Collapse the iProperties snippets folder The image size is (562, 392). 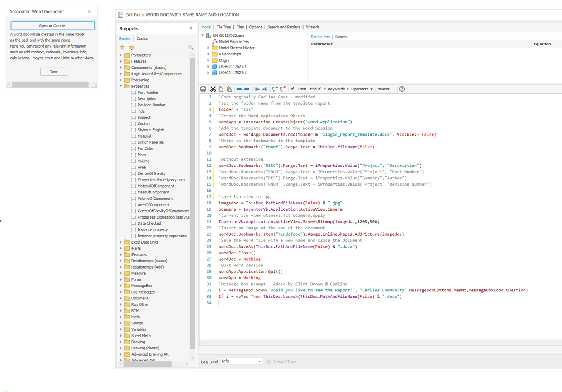pyautogui.click(x=121, y=86)
